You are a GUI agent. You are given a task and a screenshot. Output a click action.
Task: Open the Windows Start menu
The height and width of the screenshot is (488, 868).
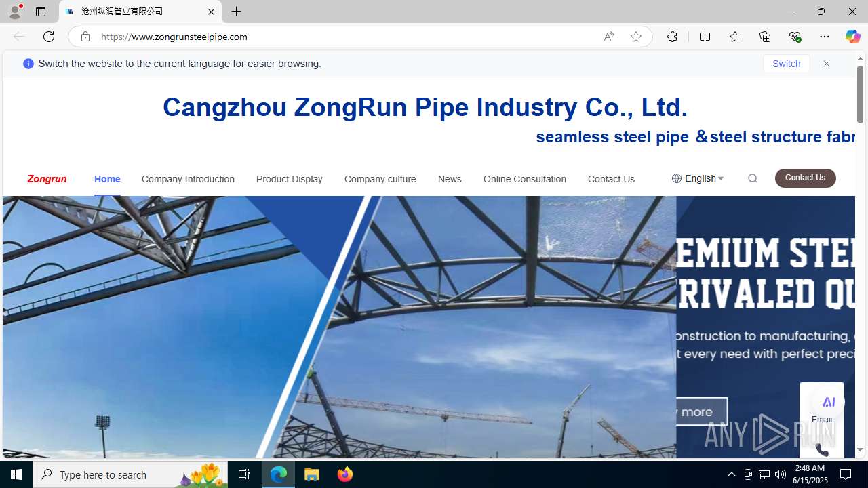(x=16, y=474)
